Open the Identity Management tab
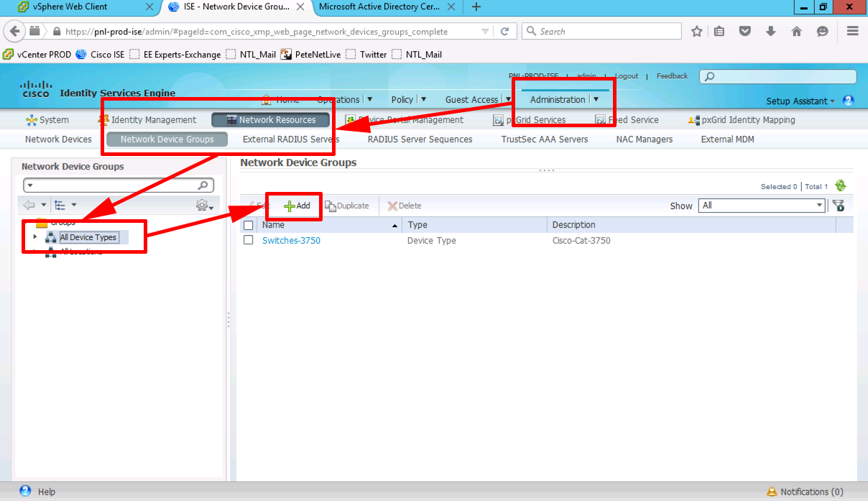 (147, 120)
